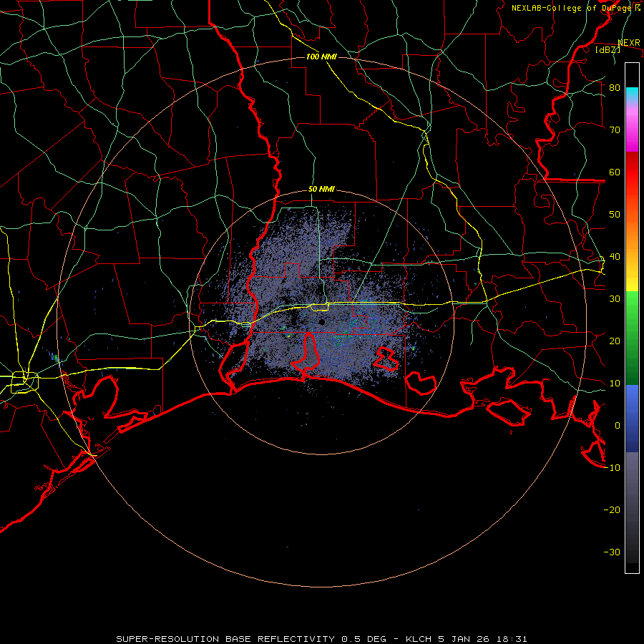Click the black radar site dot at center

coord(321,323)
